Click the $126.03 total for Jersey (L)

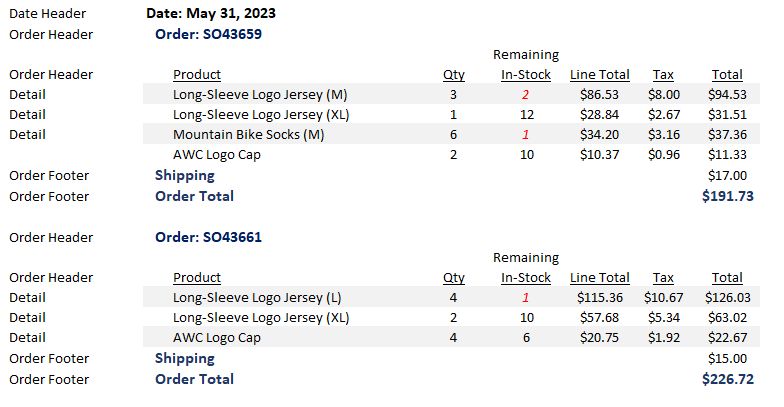point(728,298)
